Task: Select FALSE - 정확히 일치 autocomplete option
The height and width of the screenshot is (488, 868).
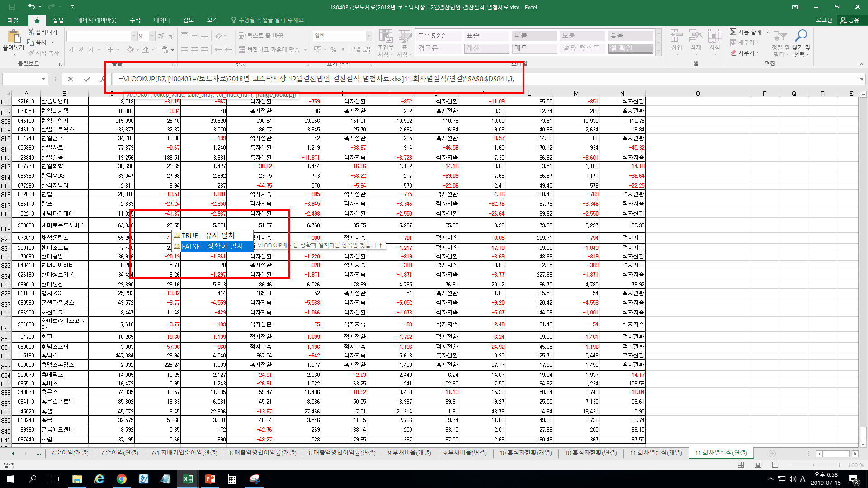Action: coord(212,246)
